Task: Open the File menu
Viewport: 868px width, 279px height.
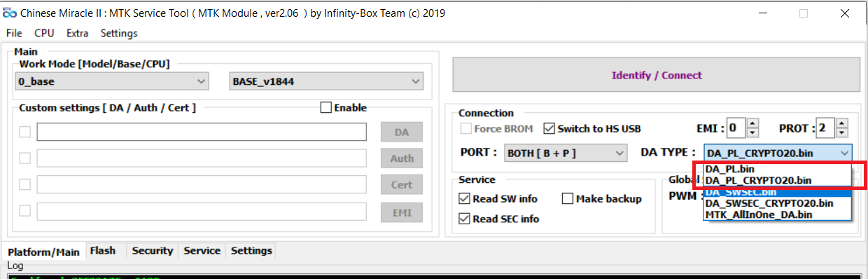Action: pyautogui.click(x=14, y=33)
